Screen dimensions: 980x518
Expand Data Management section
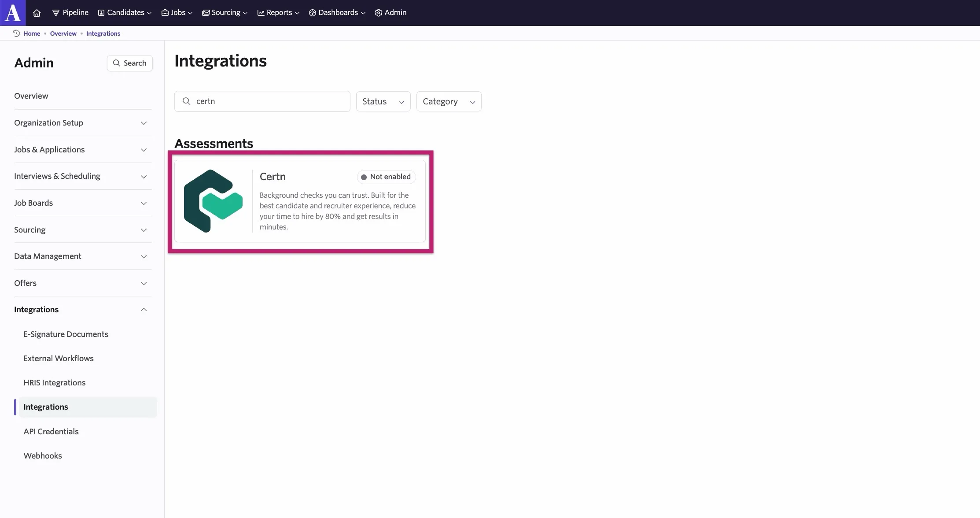click(83, 256)
